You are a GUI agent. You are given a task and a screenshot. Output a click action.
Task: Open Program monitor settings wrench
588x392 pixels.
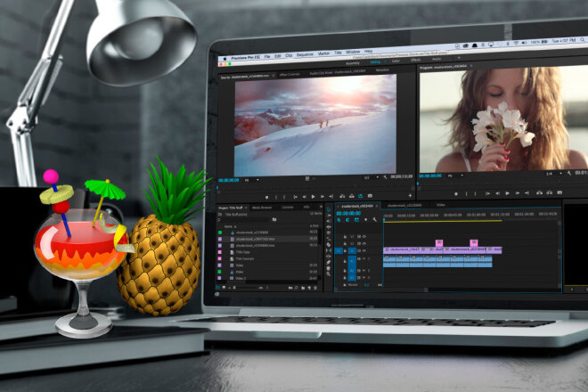[x=569, y=174]
